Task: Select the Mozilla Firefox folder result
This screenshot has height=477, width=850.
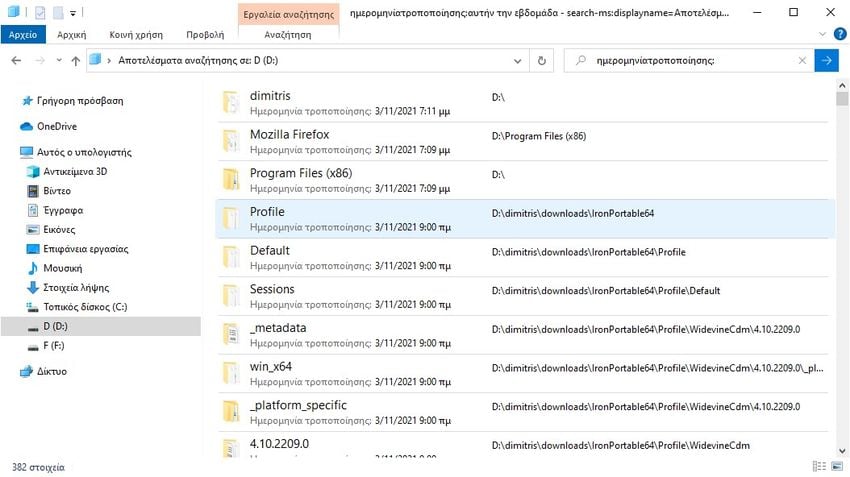Action: coord(289,134)
